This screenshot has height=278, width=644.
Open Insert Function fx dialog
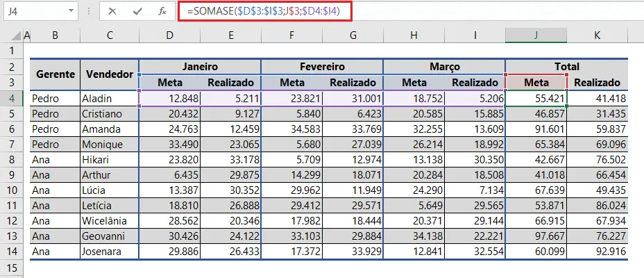point(162,12)
